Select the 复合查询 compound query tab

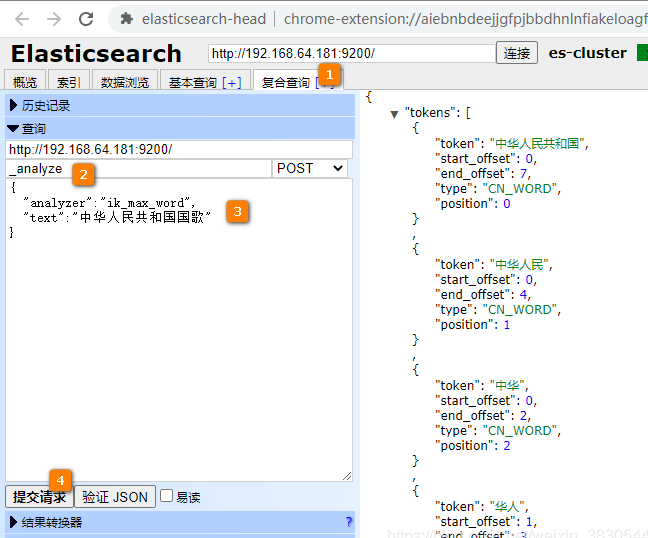pos(286,82)
